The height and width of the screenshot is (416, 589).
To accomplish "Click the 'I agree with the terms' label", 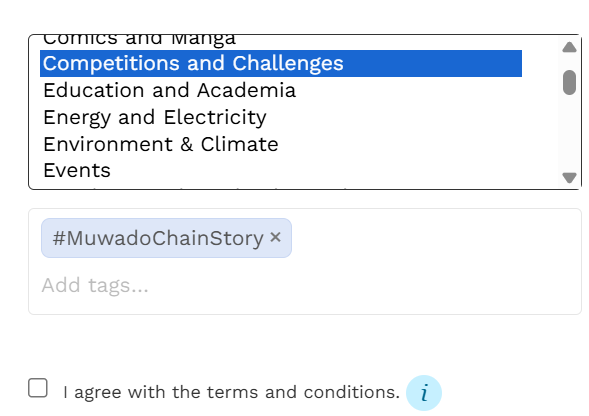I will [x=232, y=392].
